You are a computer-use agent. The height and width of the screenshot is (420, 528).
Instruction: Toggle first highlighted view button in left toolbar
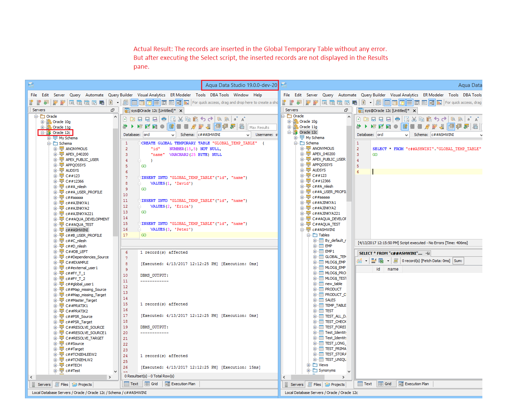(x=134, y=102)
